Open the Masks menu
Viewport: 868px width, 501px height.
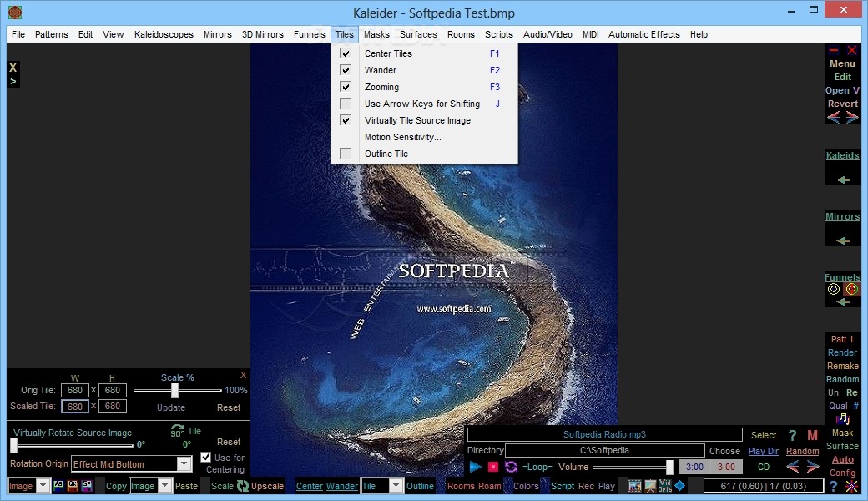click(376, 34)
